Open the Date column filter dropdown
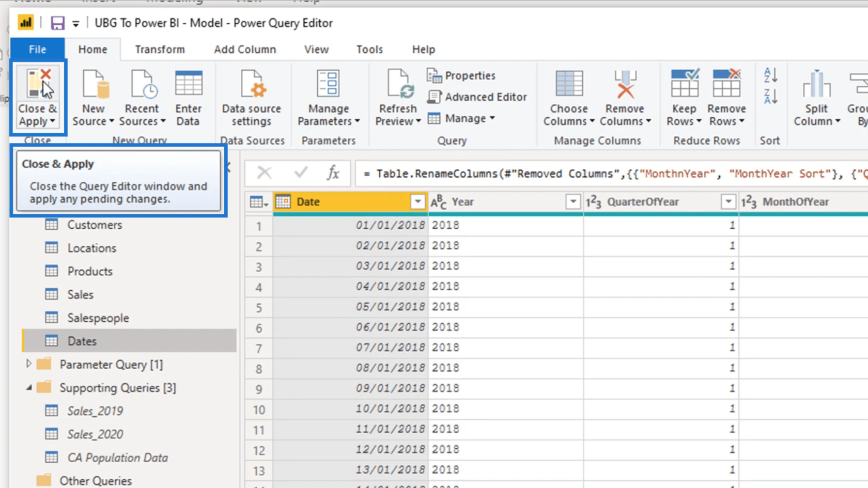Image resolution: width=868 pixels, height=488 pixels. tap(417, 202)
